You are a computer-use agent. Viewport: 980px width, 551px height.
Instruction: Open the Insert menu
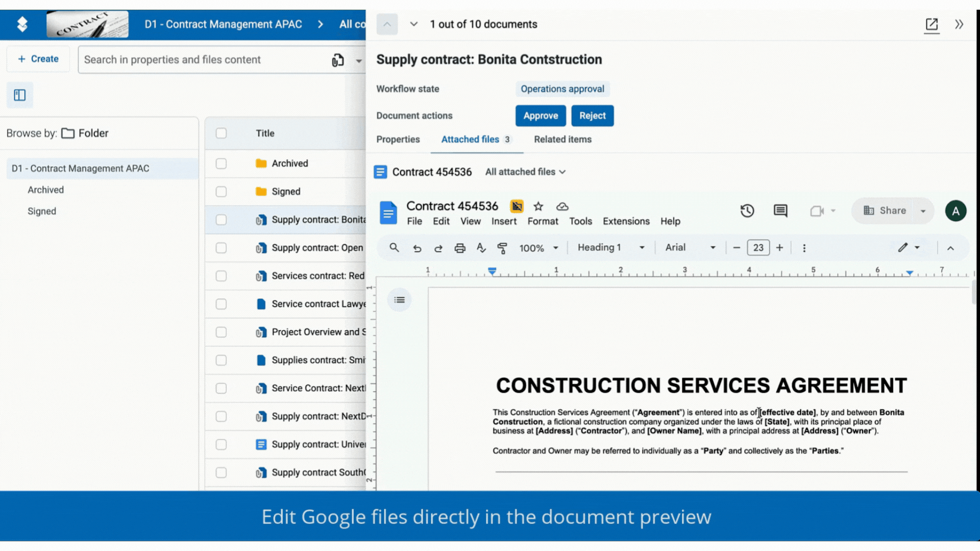click(x=504, y=221)
